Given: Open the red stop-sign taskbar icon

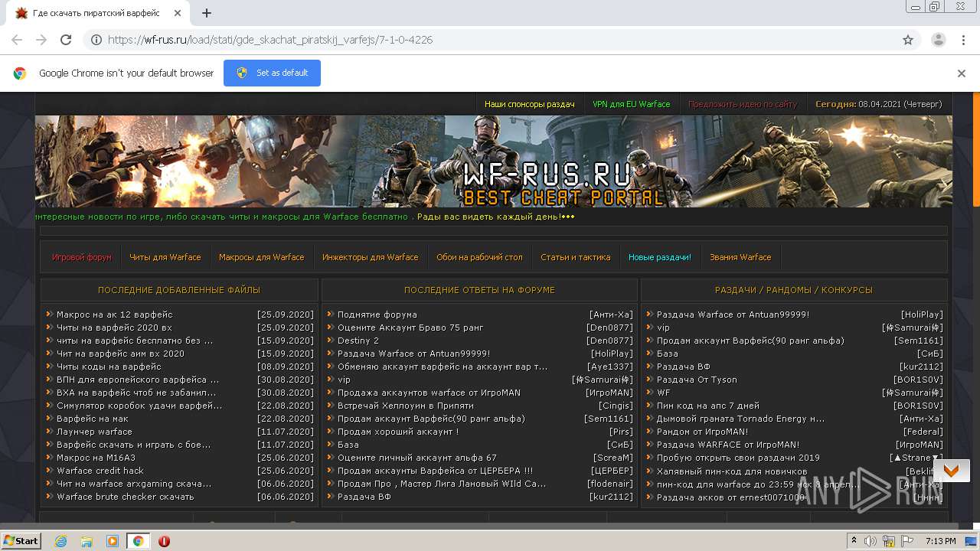Looking at the screenshot, I should [164, 541].
